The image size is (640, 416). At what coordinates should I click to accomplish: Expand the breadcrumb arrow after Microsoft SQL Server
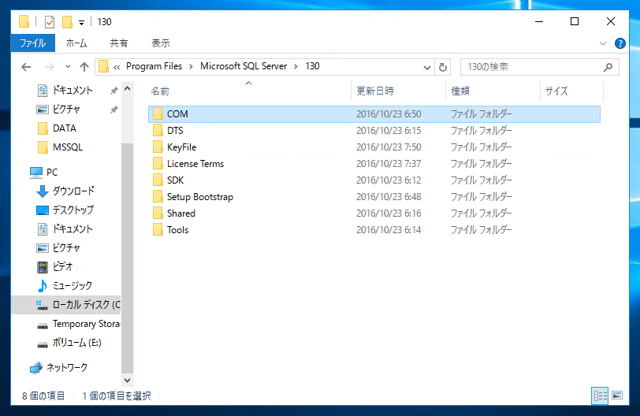(x=296, y=67)
